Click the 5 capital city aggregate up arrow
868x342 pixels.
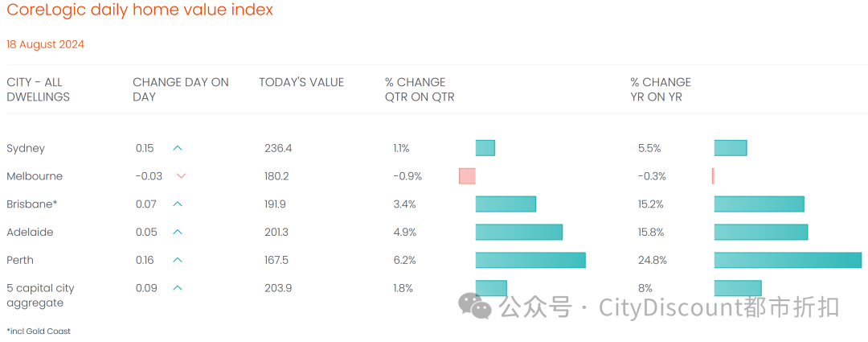pyautogui.click(x=178, y=287)
